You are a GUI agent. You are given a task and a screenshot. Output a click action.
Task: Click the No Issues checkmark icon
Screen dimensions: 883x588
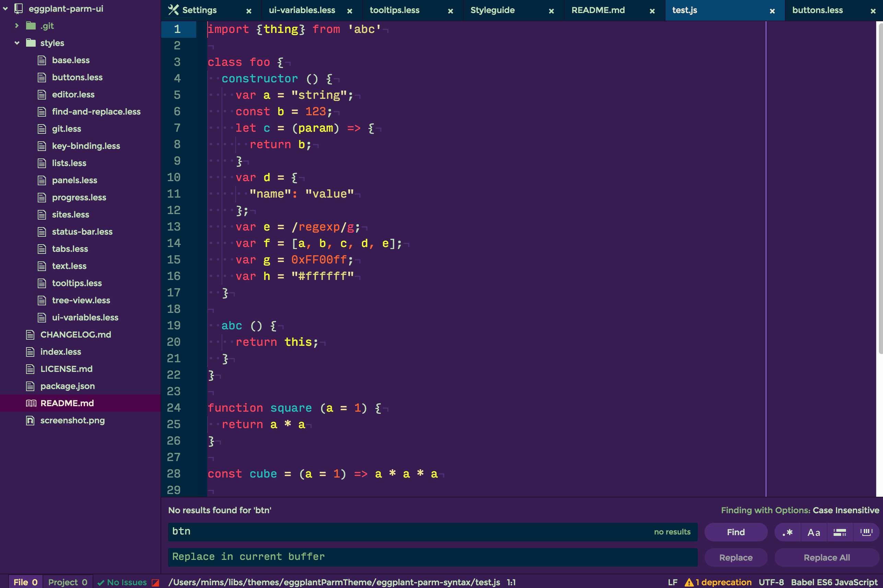101,583
